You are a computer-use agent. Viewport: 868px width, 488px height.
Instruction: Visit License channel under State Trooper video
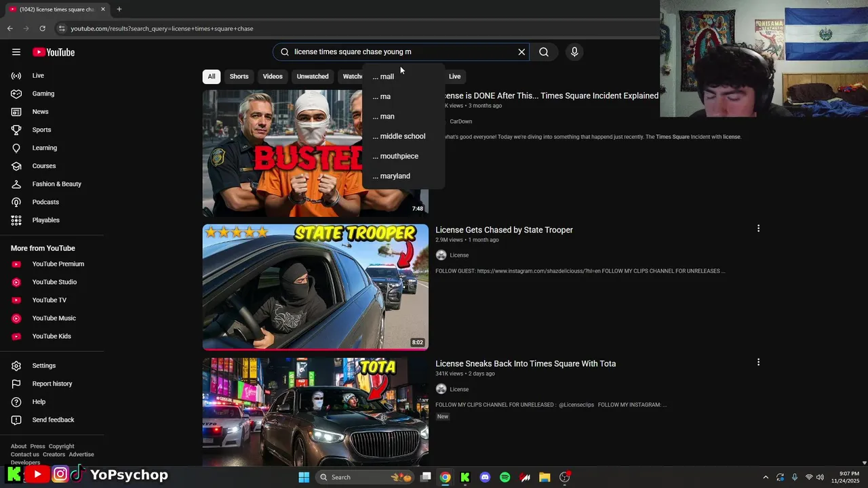(x=459, y=256)
